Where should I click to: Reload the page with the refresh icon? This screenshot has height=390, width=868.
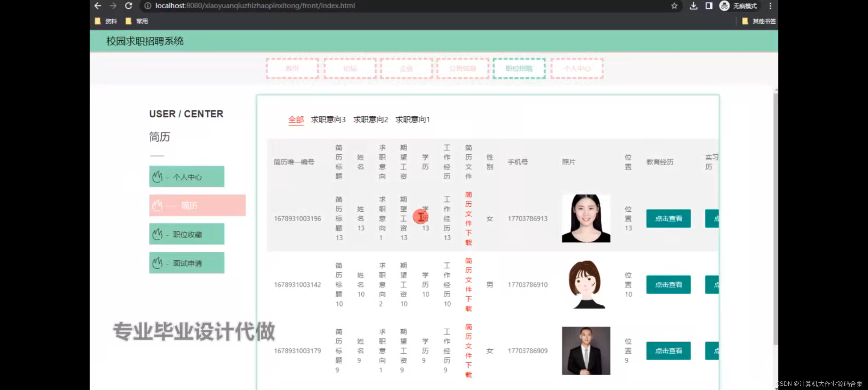click(128, 6)
